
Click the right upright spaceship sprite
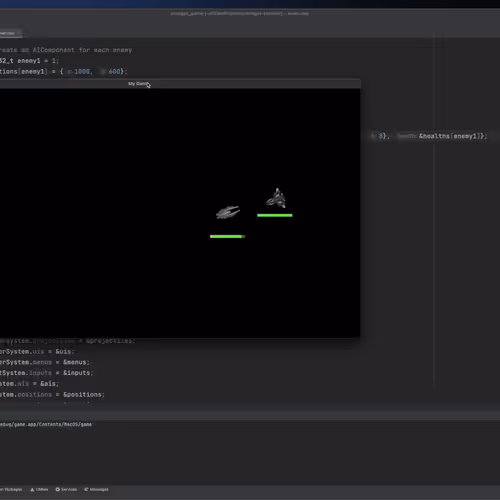click(x=276, y=198)
